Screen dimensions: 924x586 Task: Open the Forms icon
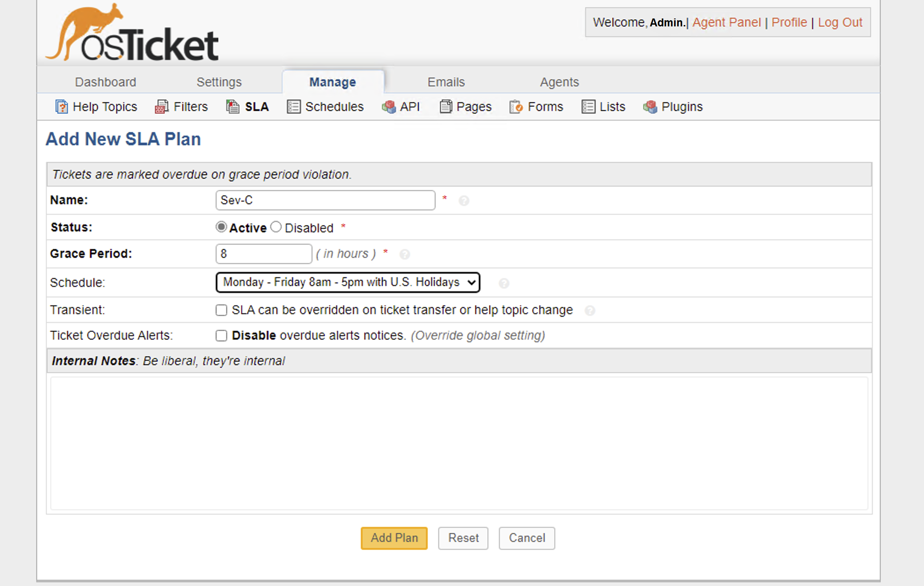(x=516, y=107)
